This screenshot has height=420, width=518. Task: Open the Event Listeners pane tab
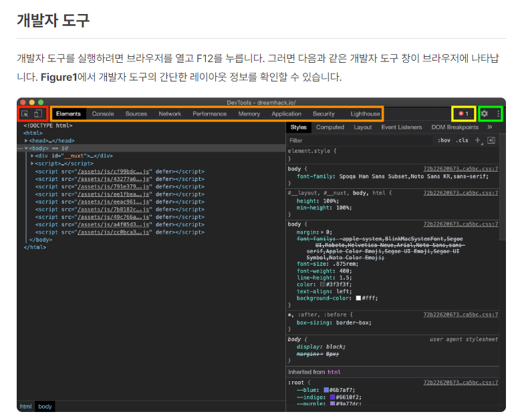[x=402, y=128]
